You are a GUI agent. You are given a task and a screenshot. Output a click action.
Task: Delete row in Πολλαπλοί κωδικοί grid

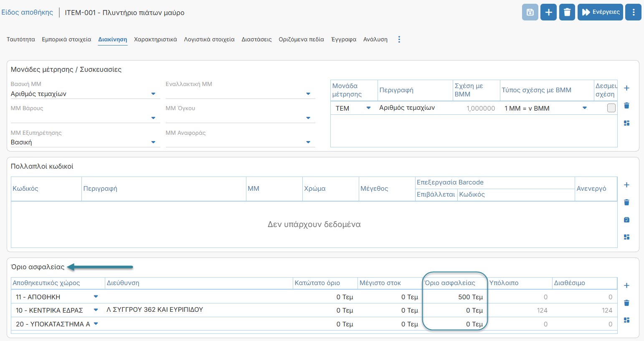click(626, 202)
